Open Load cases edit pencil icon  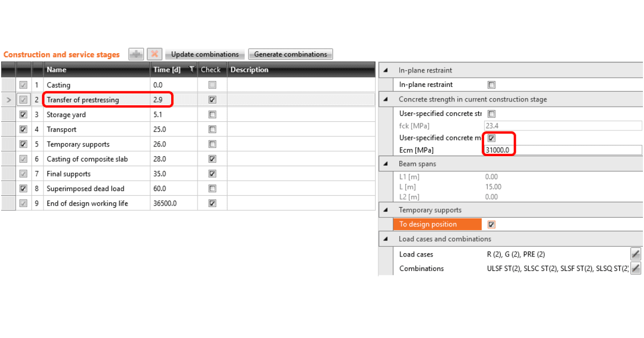coord(635,254)
